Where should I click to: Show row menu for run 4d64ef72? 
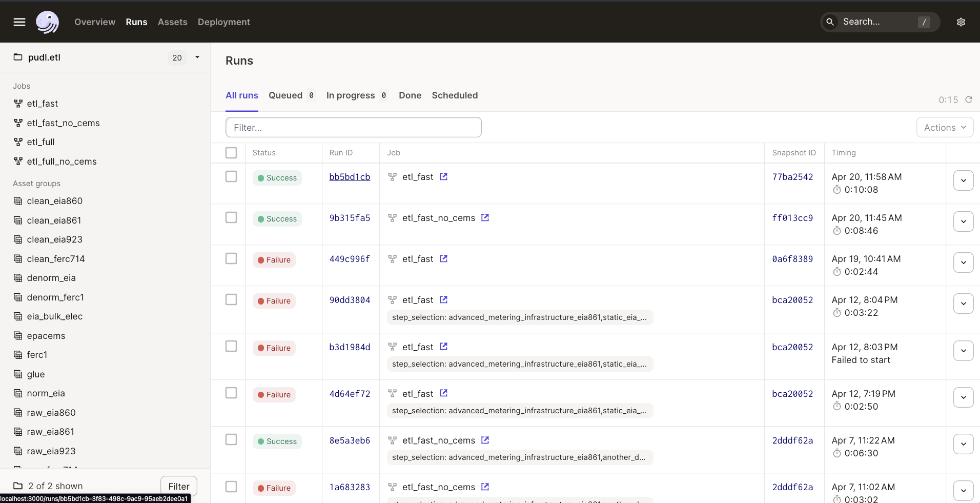pos(964,397)
